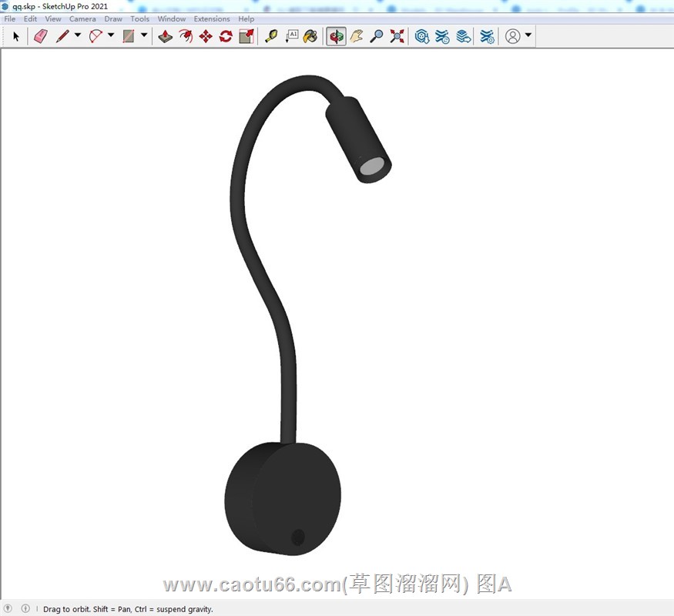Screen dimensions: 674x616
Task: Select the Paint Bucket tool
Action: pos(310,36)
